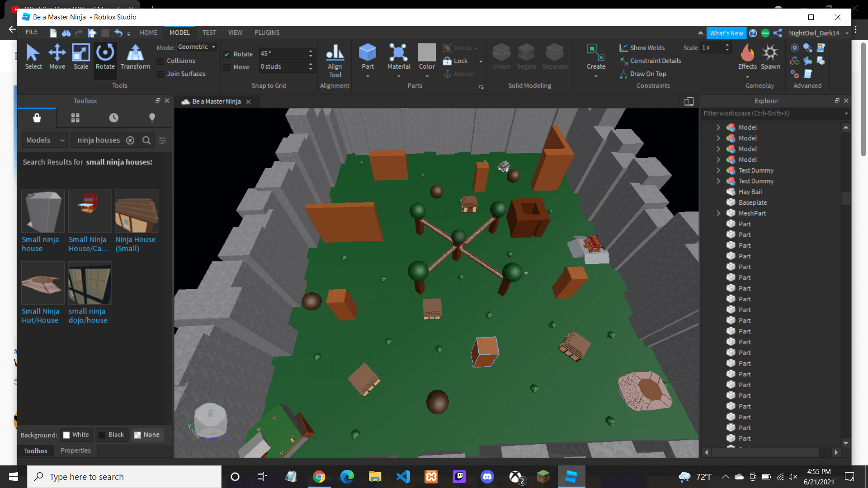Open the Material picker
Screen dimensions: 868x488
(x=399, y=57)
